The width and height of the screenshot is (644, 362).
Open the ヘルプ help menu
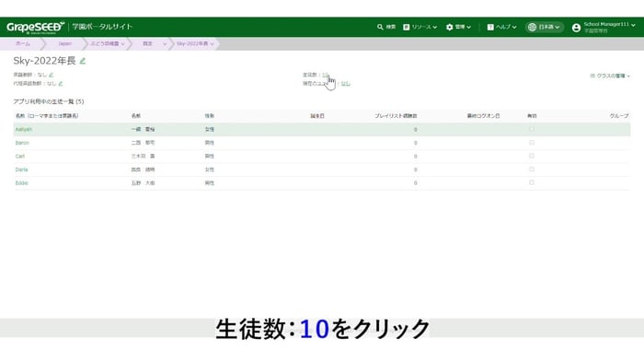point(501,27)
